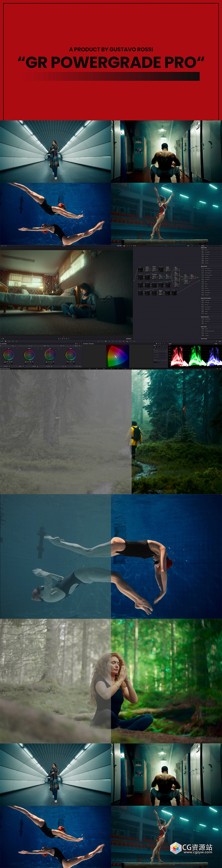Click the 'Vignette' effect name
Image resolution: width=222 pixels, height=868 pixels.
(207, 314)
